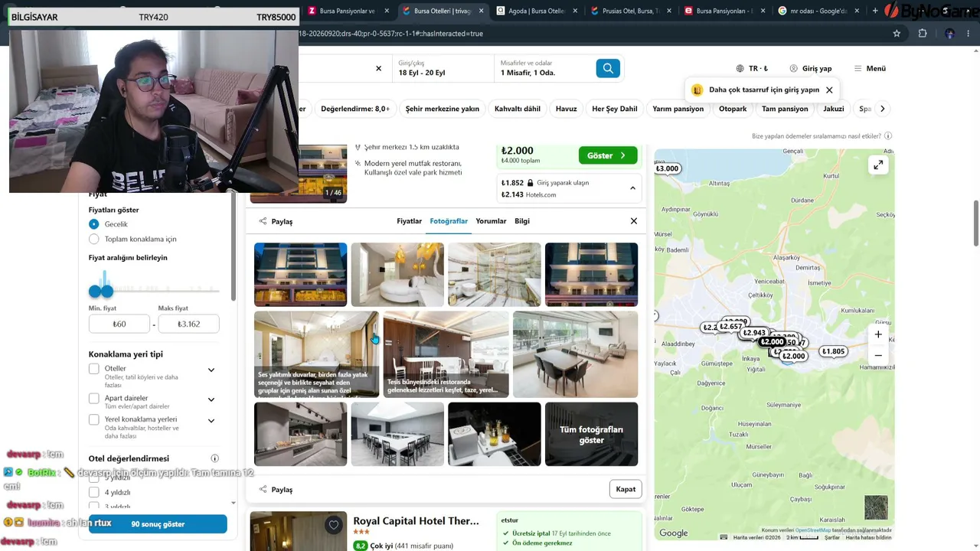This screenshot has width=980, height=551.
Task: Switch to the Bursa Pansiyonlar tab with the Z favicon
Action: coord(347,11)
